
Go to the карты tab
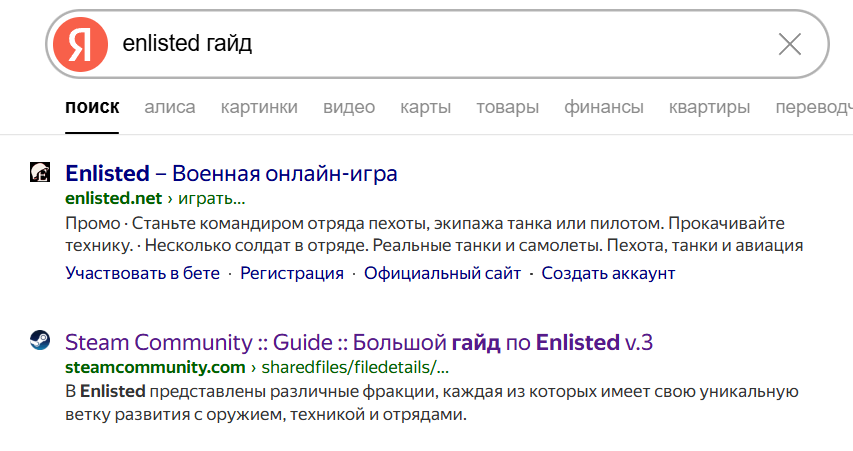tap(425, 107)
